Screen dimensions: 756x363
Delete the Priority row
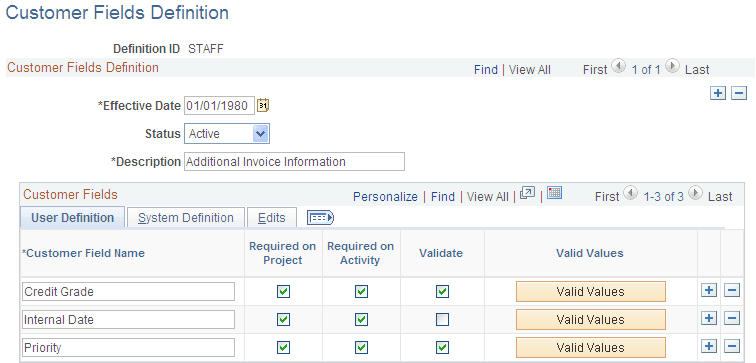(732, 346)
